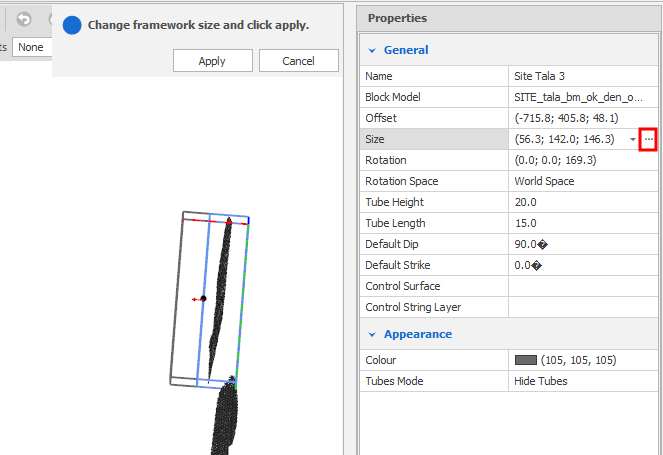Select the Rotation Space World Space value
This screenshot has height=455, width=663.
point(580,181)
